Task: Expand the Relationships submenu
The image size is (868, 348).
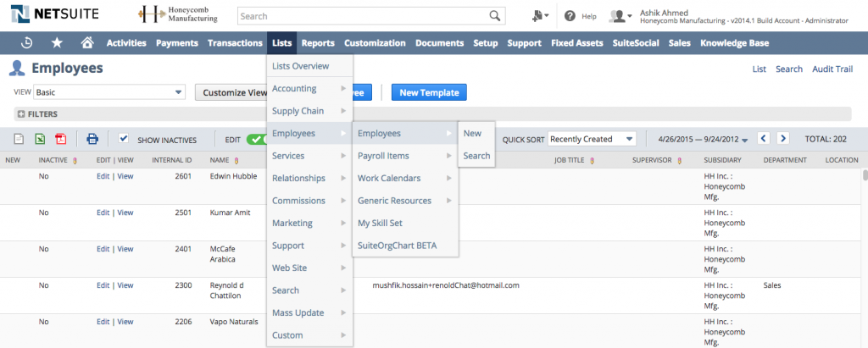Action: (x=309, y=178)
